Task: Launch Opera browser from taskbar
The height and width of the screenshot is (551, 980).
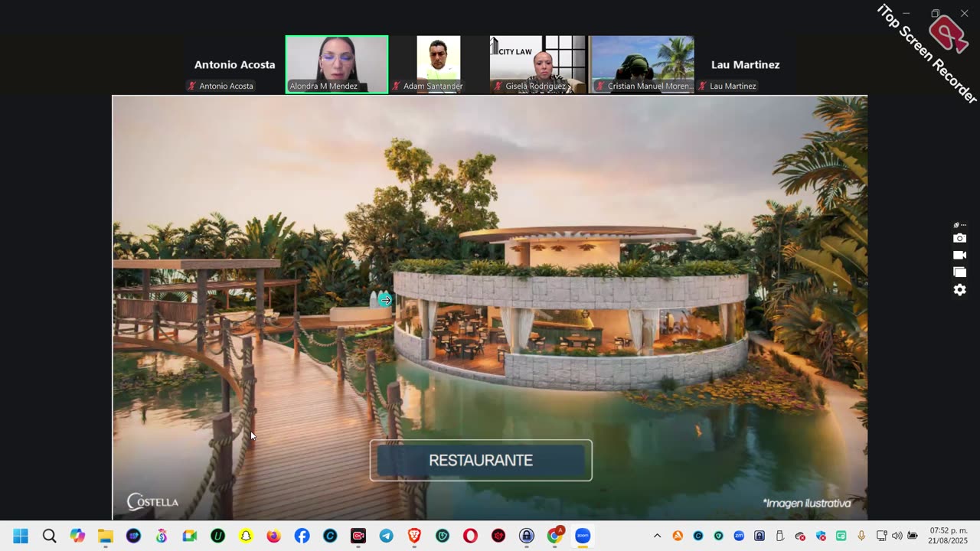Action: 471,536
